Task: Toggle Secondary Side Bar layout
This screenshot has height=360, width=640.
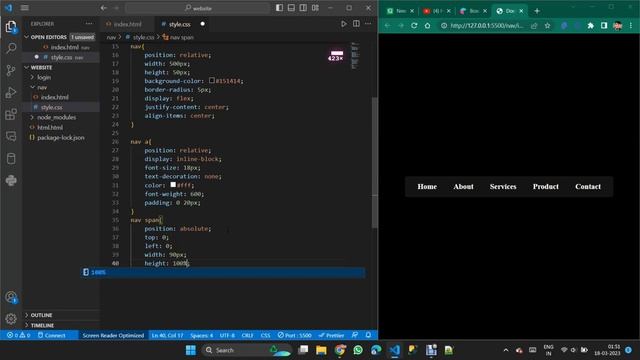Action: tap(303, 8)
